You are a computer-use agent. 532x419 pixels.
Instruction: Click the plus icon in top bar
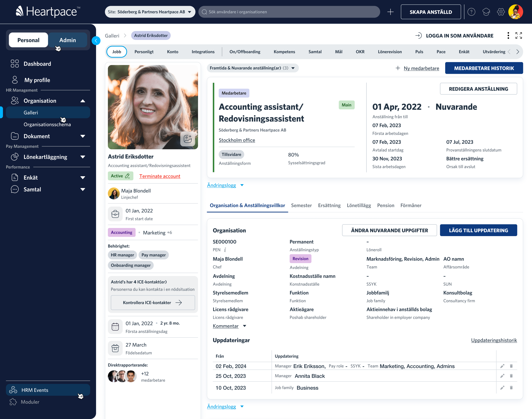click(x=390, y=12)
